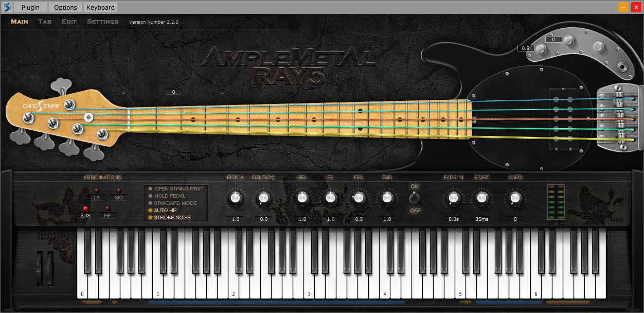Click the PICK.A knob
Screen dimensions: 644x313
tap(235, 198)
